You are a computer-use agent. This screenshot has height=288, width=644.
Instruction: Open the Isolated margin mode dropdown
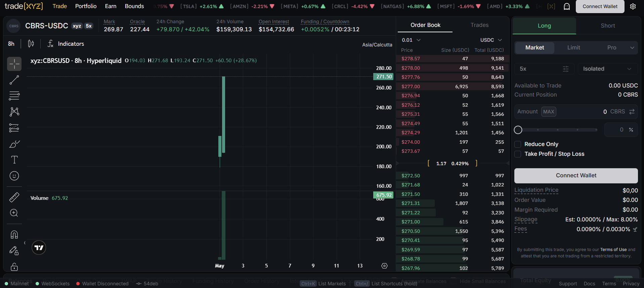pyautogui.click(x=607, y=69)
